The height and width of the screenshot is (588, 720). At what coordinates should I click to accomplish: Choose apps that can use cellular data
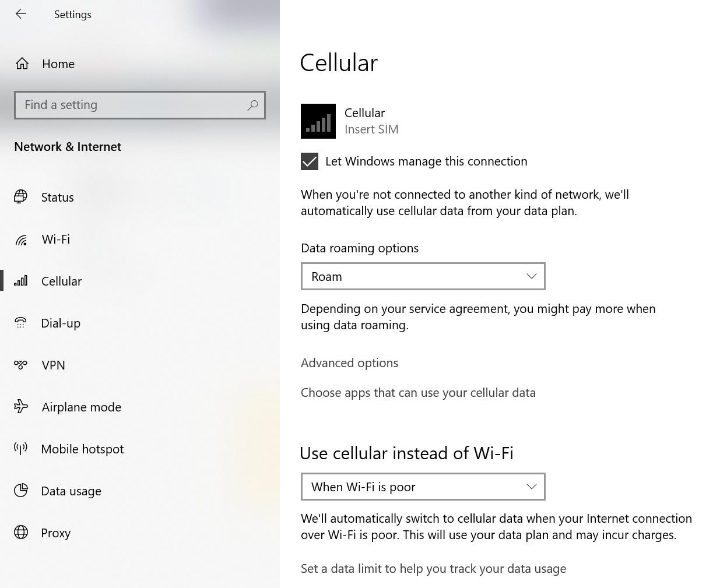[x=418, y=392]
